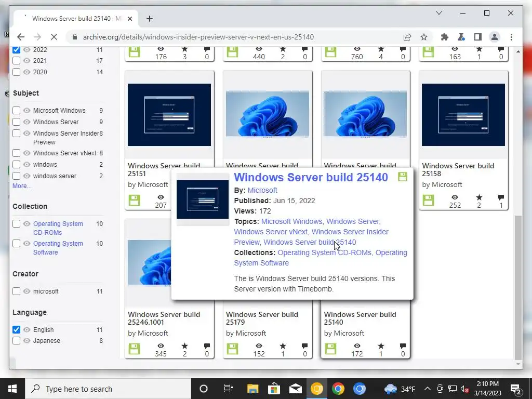
Task: Open Windows Server build 25140 title link
Action: pos(311,177)
